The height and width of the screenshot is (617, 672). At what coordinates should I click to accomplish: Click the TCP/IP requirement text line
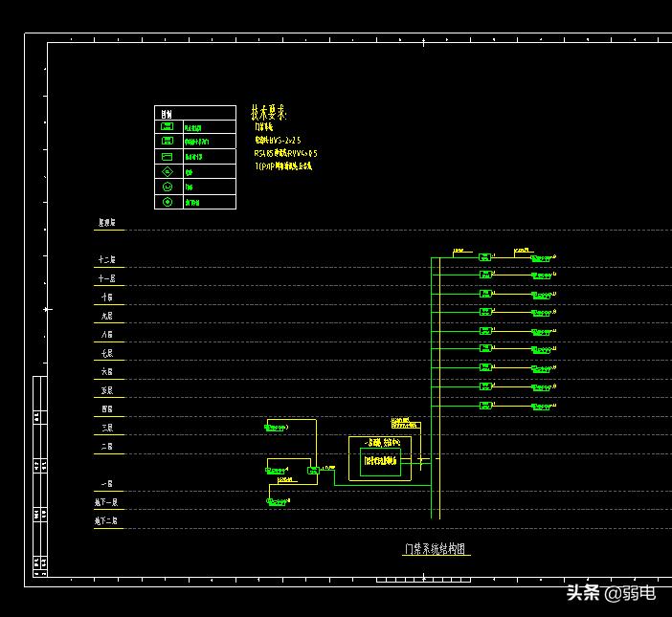click(283, 166)
